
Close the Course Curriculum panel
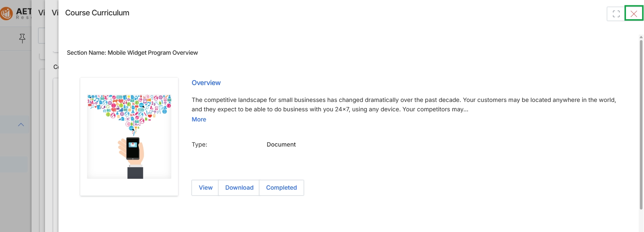634,14
